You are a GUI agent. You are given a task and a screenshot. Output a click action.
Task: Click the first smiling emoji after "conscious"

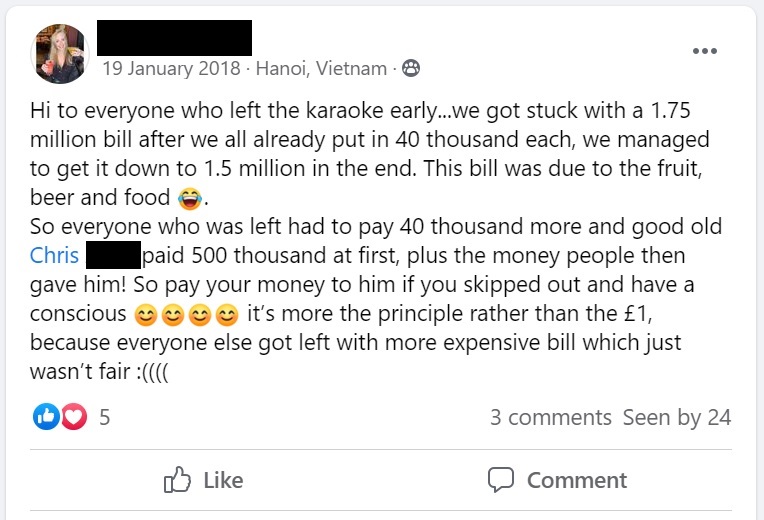pos(146,315)
